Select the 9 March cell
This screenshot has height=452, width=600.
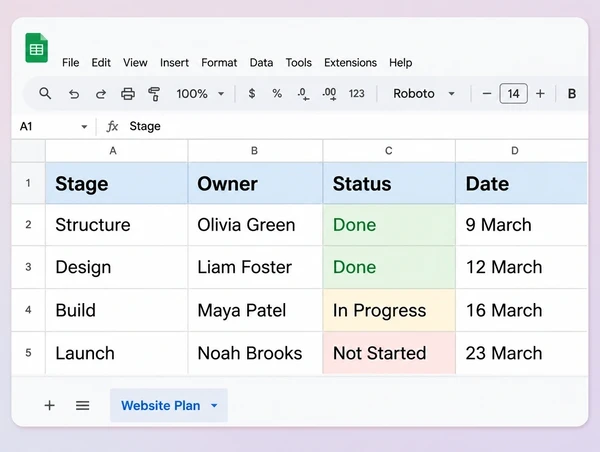point(522,225)
